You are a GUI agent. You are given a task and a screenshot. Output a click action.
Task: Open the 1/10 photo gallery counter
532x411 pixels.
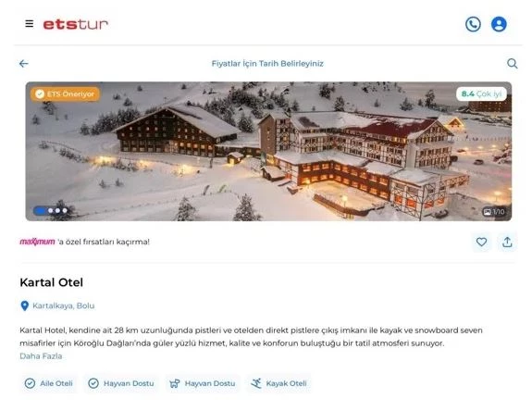[494, 212]
